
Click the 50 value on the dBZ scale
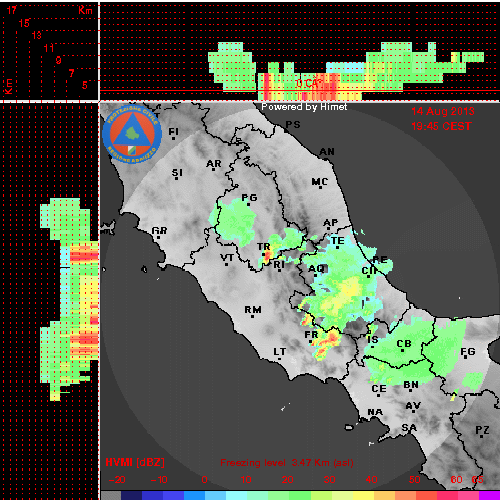(415, 480)
